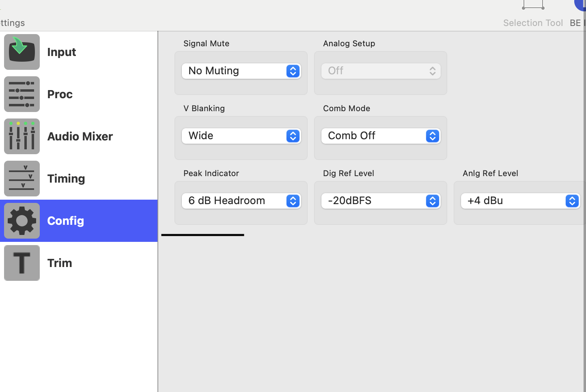Viewport: 586px width, 392px height.
Task: Open the Analog Setup Off dropdown
Action: (381, 71)
